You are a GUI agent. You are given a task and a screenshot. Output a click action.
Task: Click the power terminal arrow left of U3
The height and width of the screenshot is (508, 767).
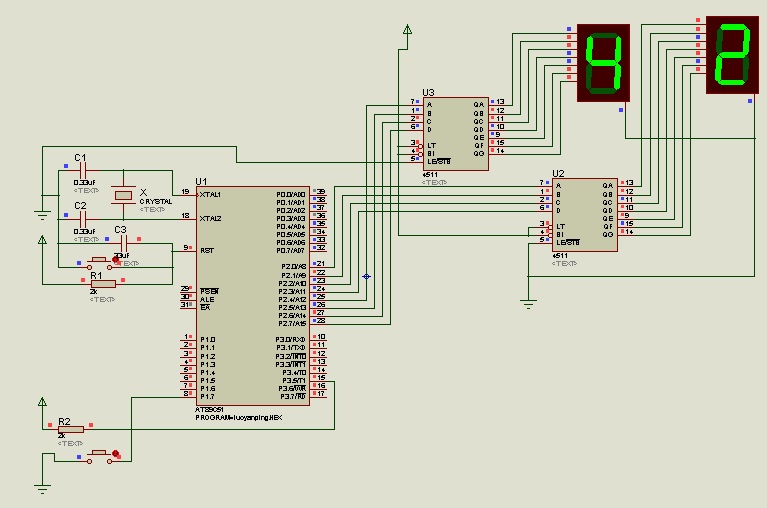point(407,31)
